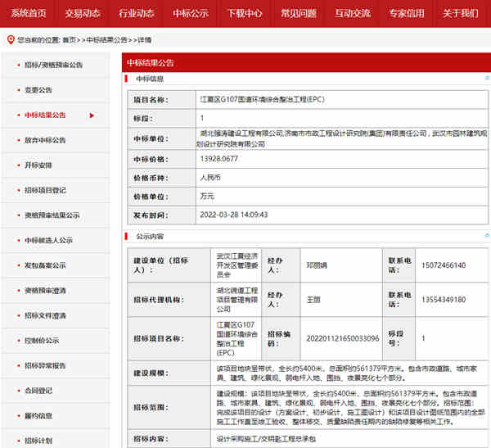Open 履约信息 in the sidebar

pos(38,416)
